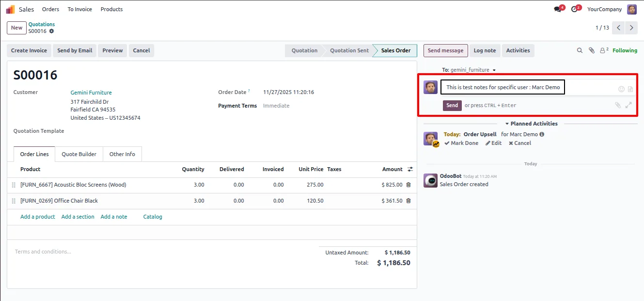Grab handle of Office Chair Black row

[14, 201]
